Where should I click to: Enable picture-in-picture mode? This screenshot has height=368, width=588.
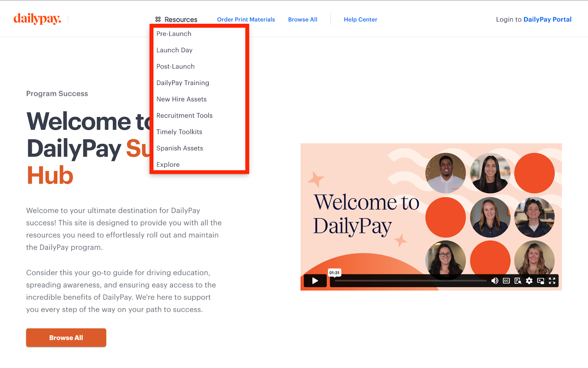click(x=541, y=281)
